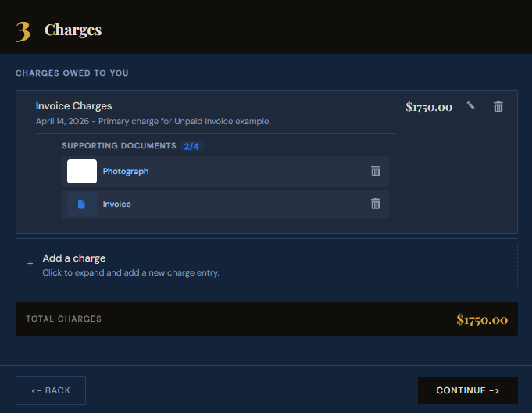532x413 pixels.
Task: Open the Photograph thumbnail preview
Action: pos(82,171)
